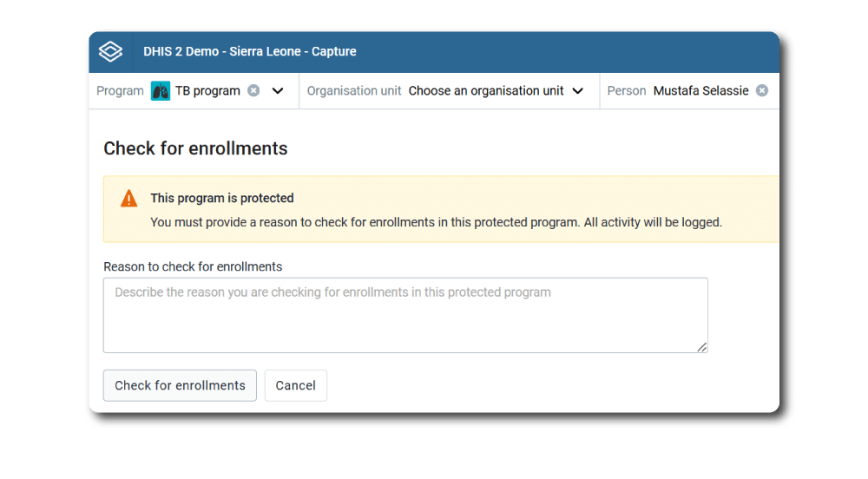
Task: Select Choose an organisation unit text
Action: point(486,91)
